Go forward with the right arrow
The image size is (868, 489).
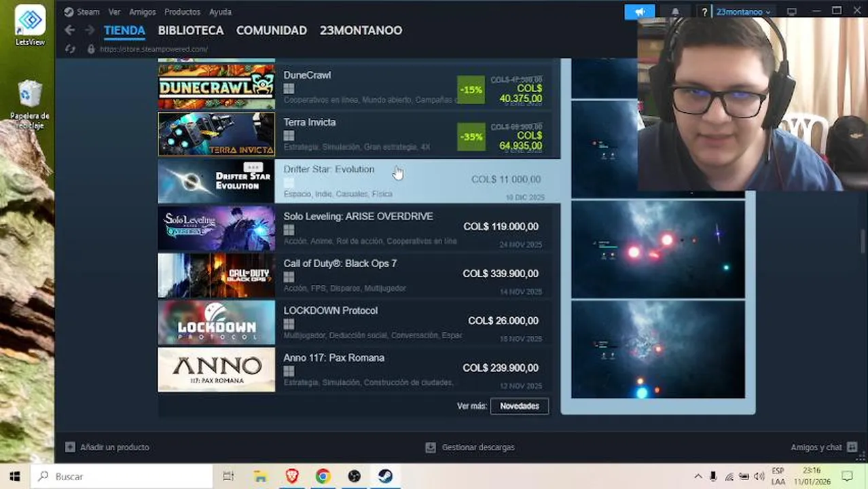coord(90,31)
